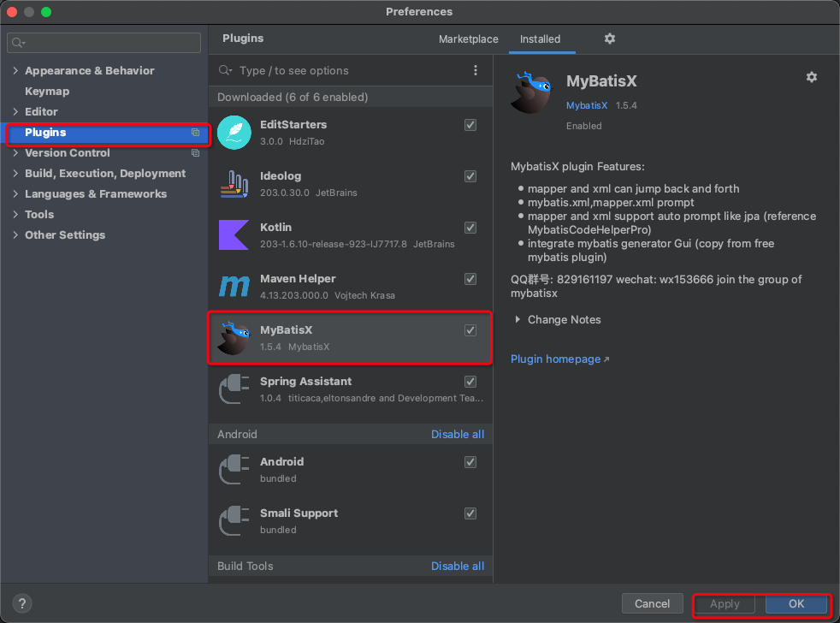Expand the Tools settings node
Image resolution: width=840 pixels, height=623 pixels.
(15, 215)
